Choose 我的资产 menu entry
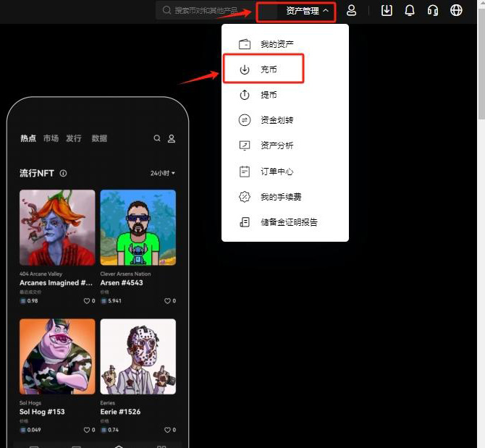The height and width of the screenshot is (448, 485). click(277, 44)
